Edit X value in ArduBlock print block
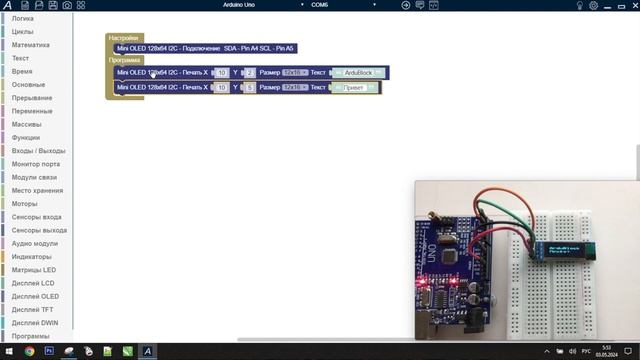The width and height of the screenshot is (640, 360). tap(222, 73)
